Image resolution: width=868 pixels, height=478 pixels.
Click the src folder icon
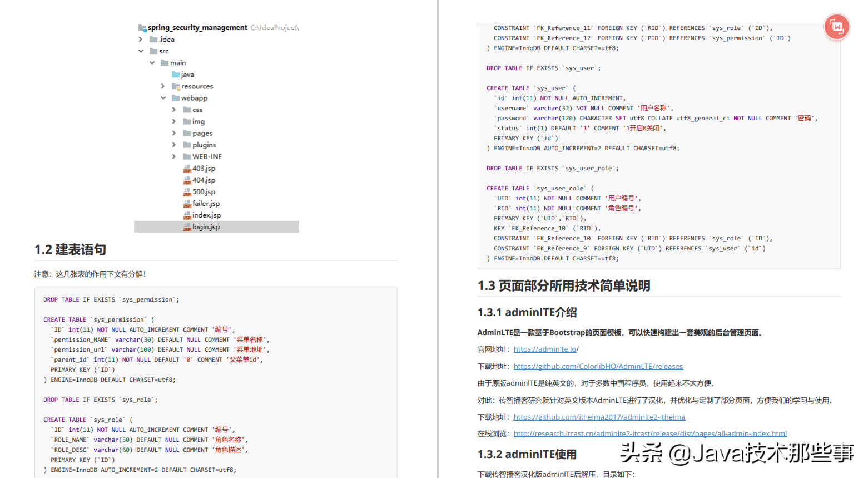point(153,51)
